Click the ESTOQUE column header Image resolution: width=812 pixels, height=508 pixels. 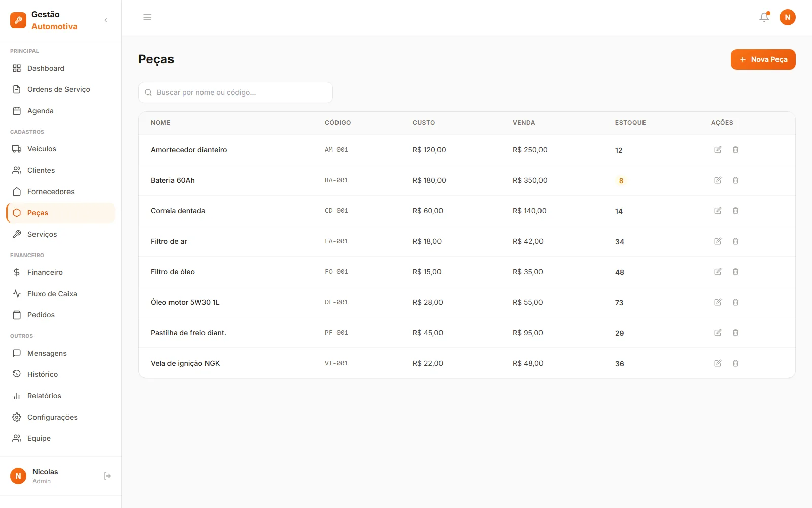tap(630, 123)
